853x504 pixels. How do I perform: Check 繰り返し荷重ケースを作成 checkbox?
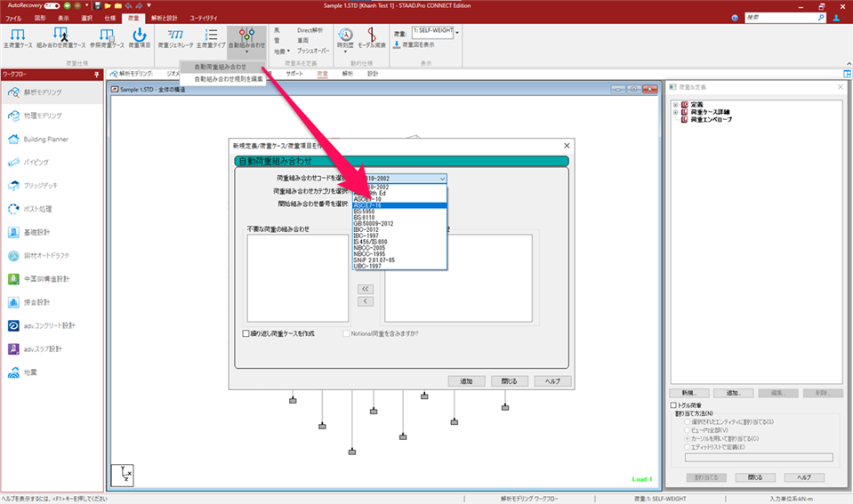[245, 333]
